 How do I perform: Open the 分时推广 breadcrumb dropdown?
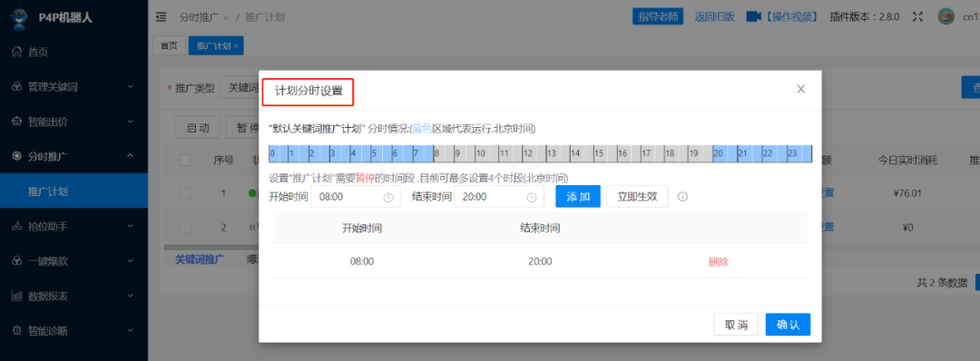tap(204, 17)
